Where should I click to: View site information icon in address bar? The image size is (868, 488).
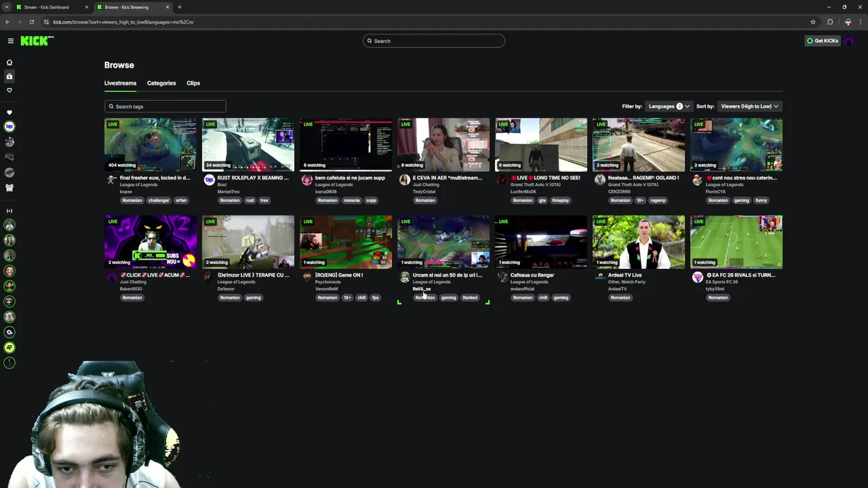pyautogui.click(x=46, y=22)
